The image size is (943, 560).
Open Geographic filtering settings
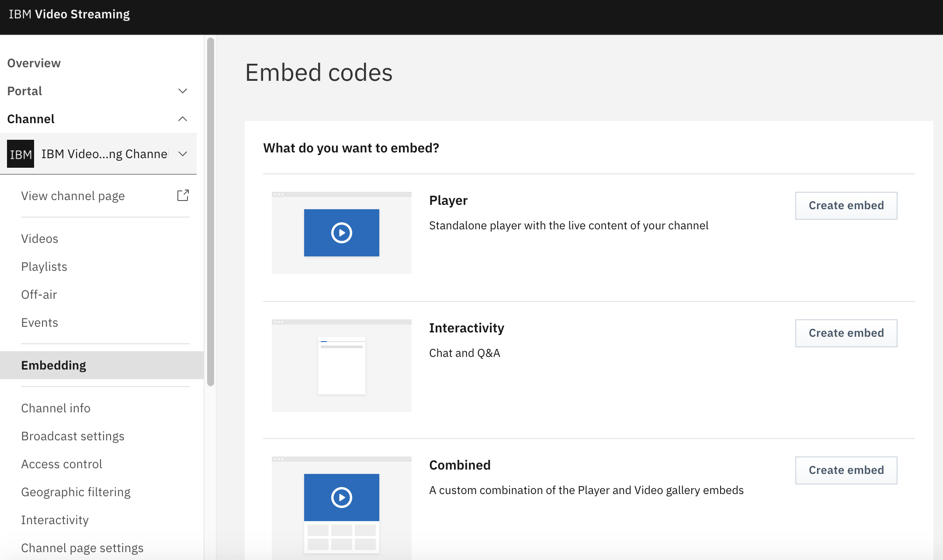pos(76,492)
